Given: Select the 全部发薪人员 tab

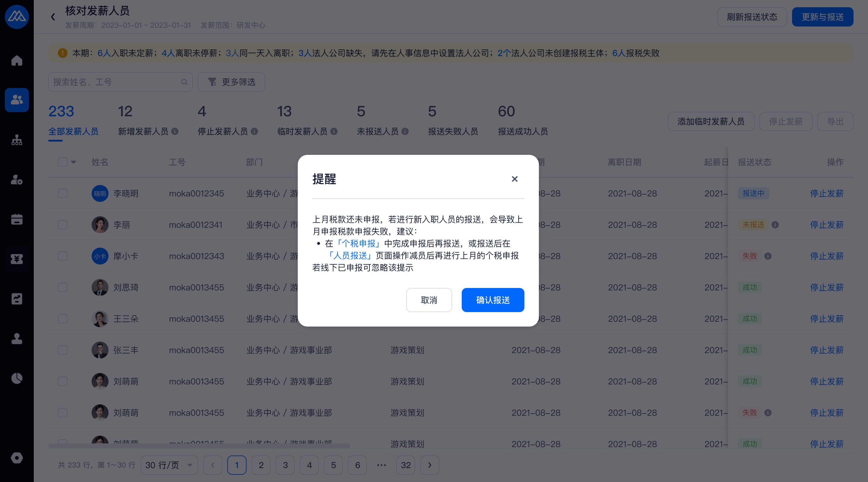Looking at the screenshot, I should 74,121.
